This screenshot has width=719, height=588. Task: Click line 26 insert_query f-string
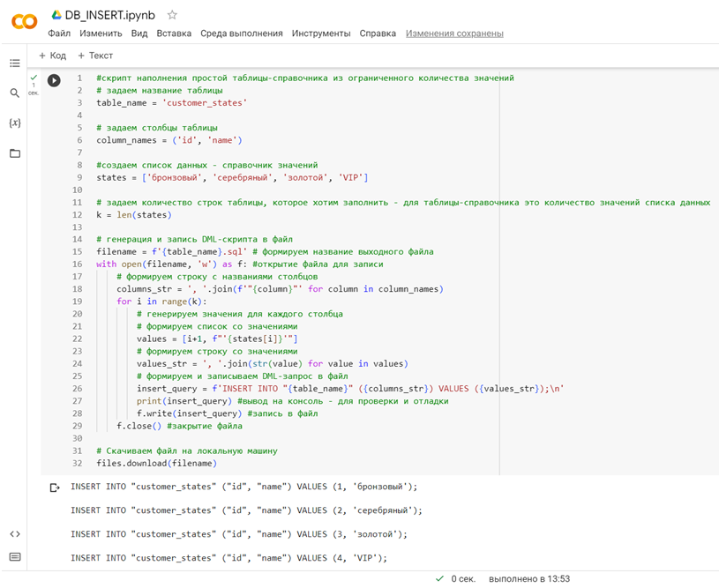[x=350, y=389]
